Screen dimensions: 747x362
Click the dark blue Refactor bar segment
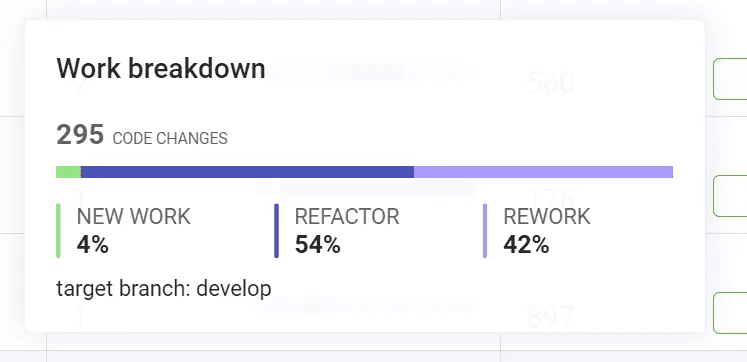247,172
